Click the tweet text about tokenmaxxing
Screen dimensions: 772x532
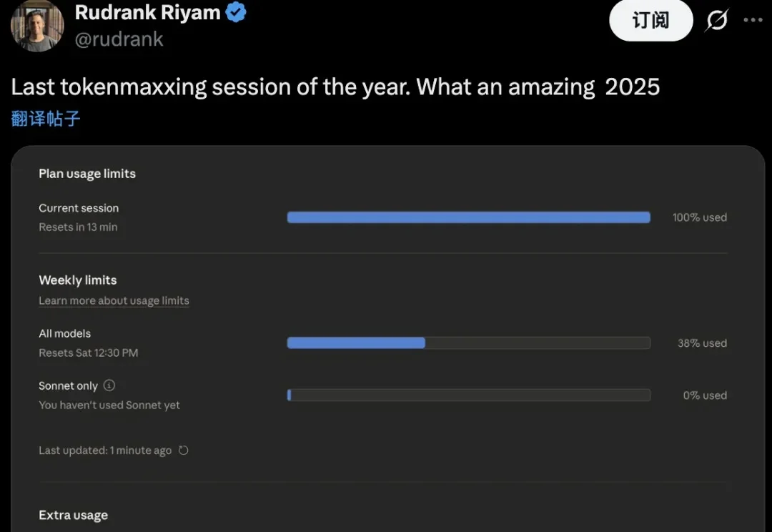[335, 87]
